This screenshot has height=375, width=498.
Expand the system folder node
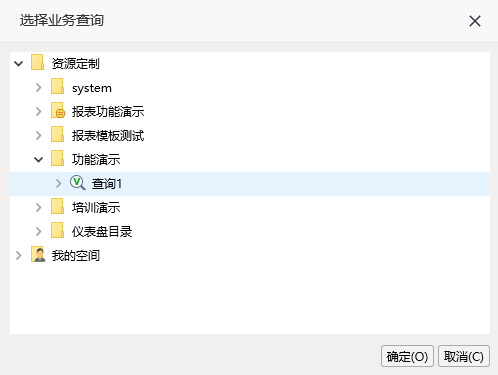(39, 87)
